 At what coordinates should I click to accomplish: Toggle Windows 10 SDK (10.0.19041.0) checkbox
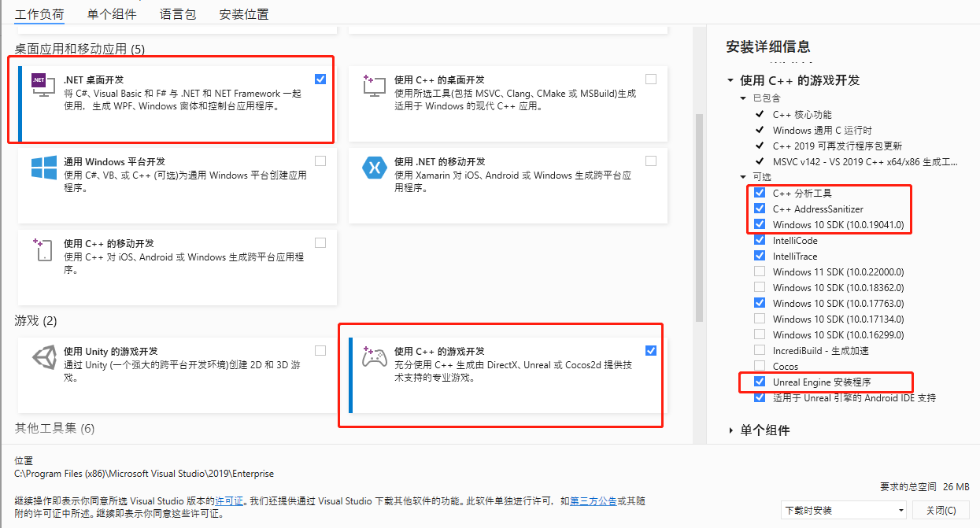coord(760,224)
